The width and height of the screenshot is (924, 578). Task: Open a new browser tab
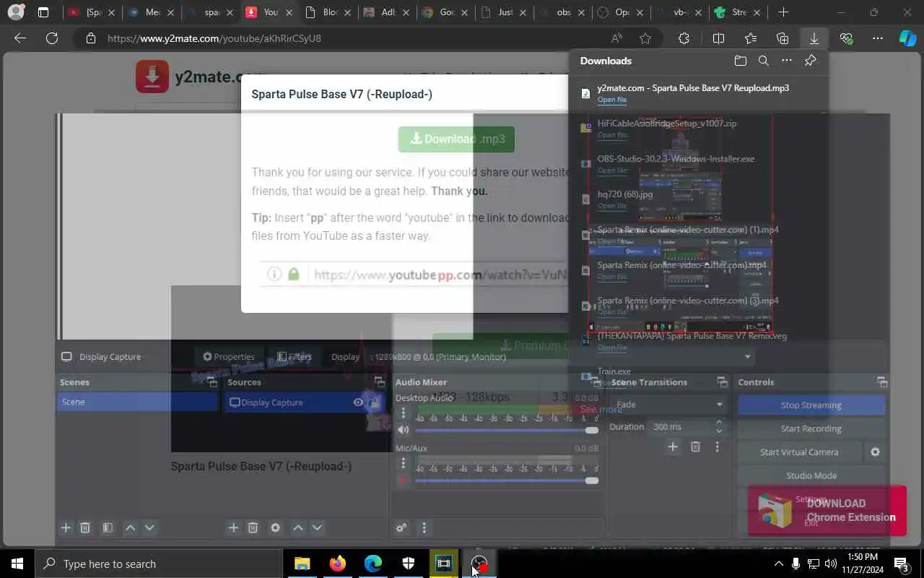pyautogui.click(x=783, y=12)
